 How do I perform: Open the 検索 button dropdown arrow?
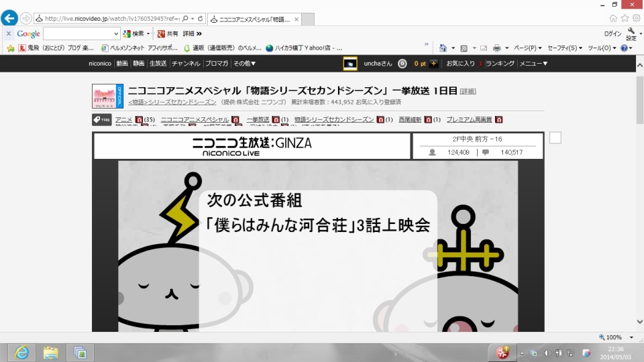pos(148,34)
